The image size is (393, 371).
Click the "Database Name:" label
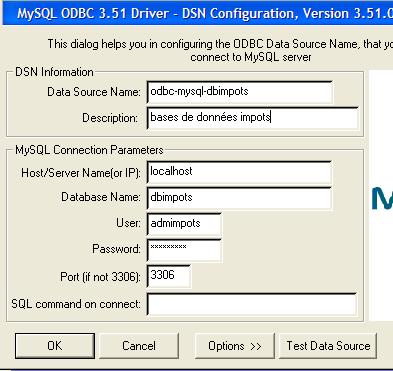[101, 197]
